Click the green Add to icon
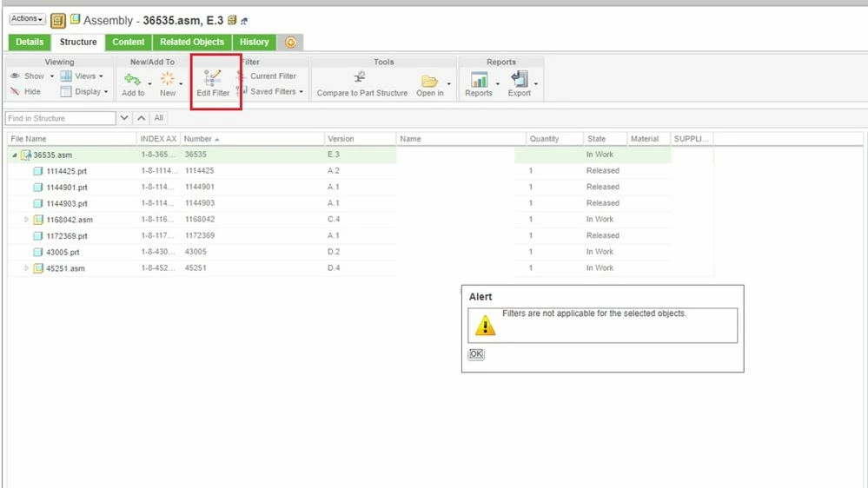Screen dimensions: 868x488 pos(132,80)
